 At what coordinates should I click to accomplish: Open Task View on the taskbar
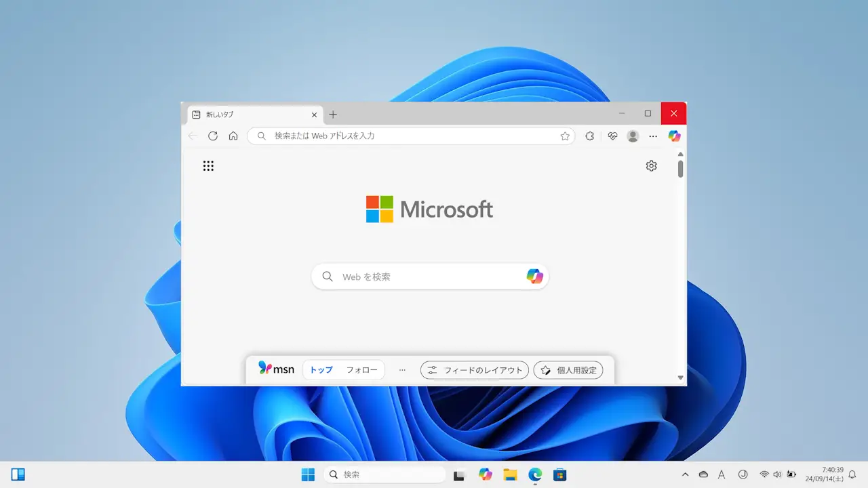(460, 475)
